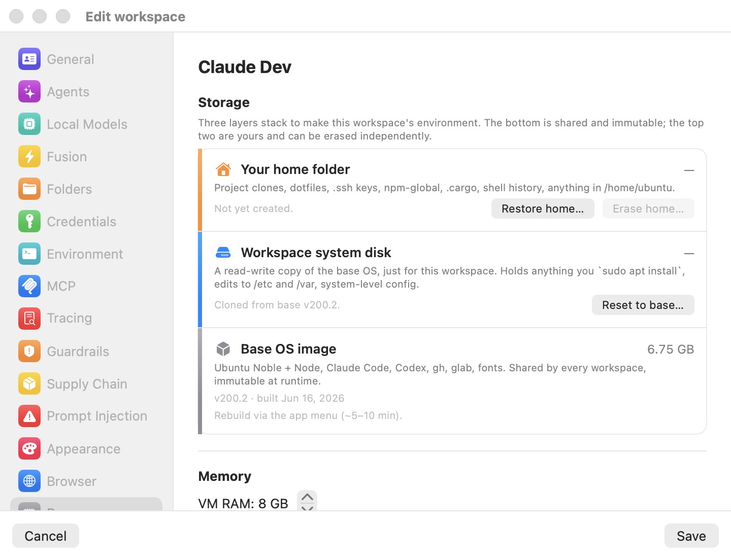Increase VM RAM with the up stepper arrow
The image size is (731, 560).
pos(307,497)
